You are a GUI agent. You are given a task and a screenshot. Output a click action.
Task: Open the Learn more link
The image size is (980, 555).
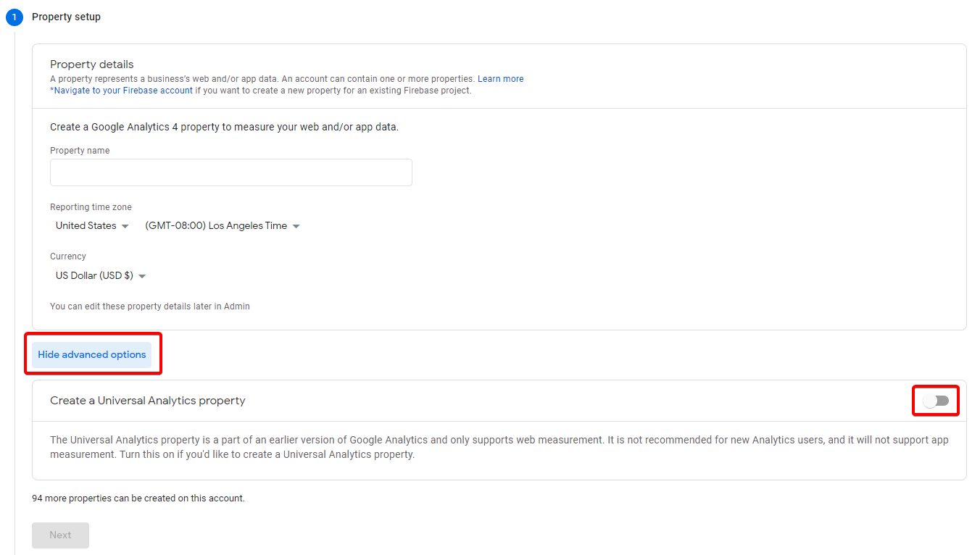tap(500, 78)
